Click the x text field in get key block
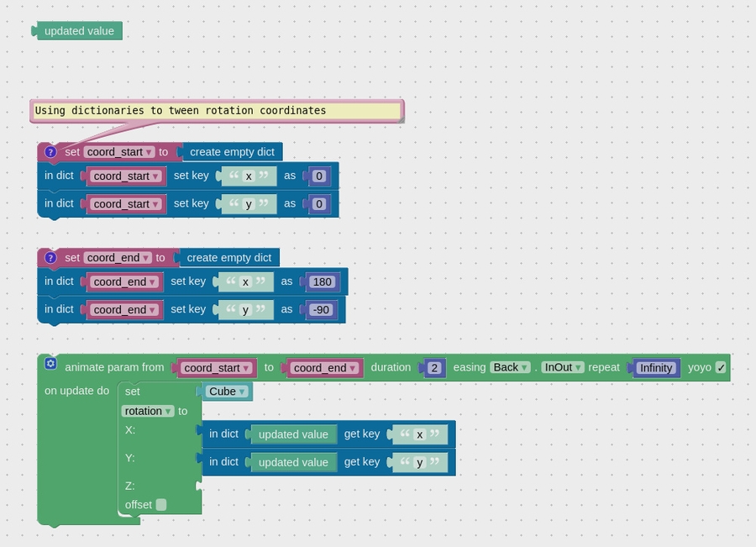The width and height of the screenshot is (756, 547). [419, 434]
